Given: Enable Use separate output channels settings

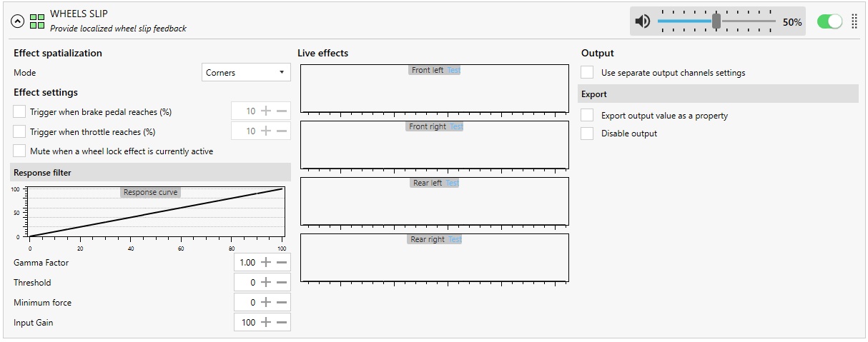Looking at the screenshot, I should click(x=587, y=72).
